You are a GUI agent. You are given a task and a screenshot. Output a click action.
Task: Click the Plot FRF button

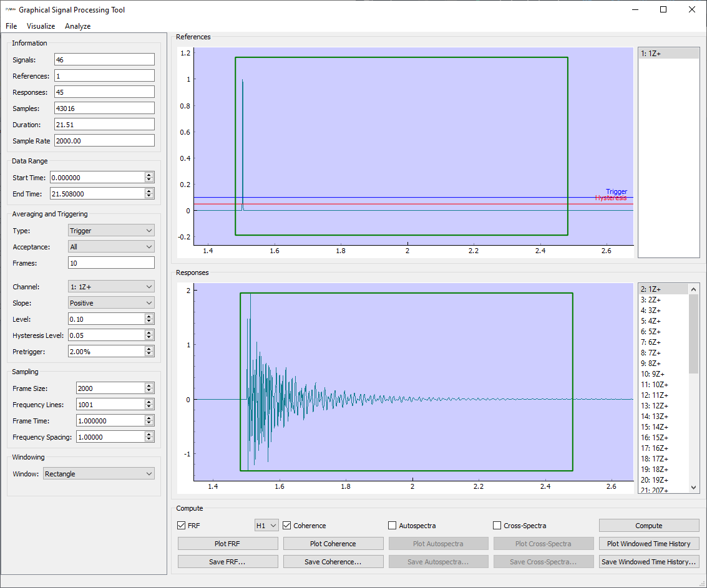pyautogui.click(x=227, y=543)
